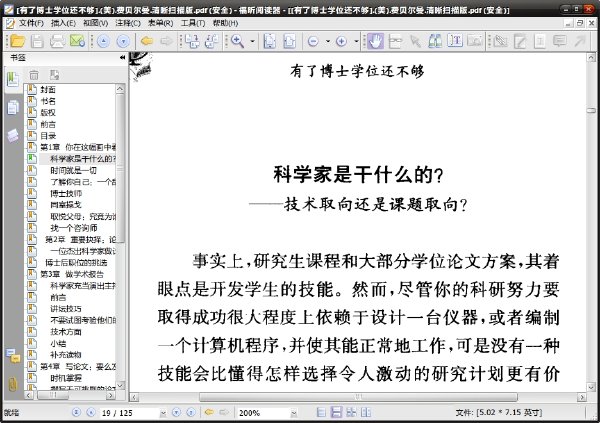600x423 pixels.
Task: Switch to the Bookmarks panel tab icon
Action: (x=13, y=80)
